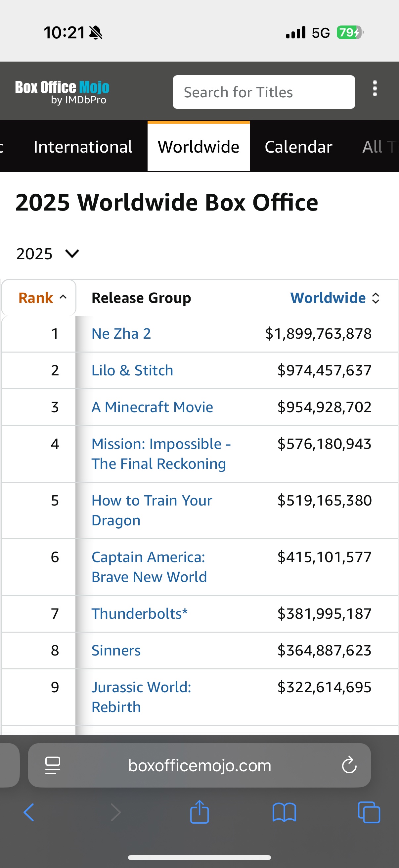Tap the silent mode bell icon
The height and width of the screenshot is (868, 399).
coord(96,33)
